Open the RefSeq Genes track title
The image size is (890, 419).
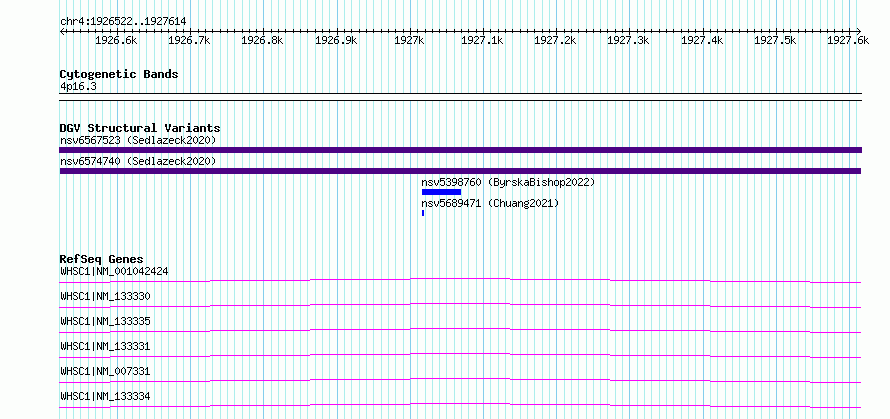point(102,259)
